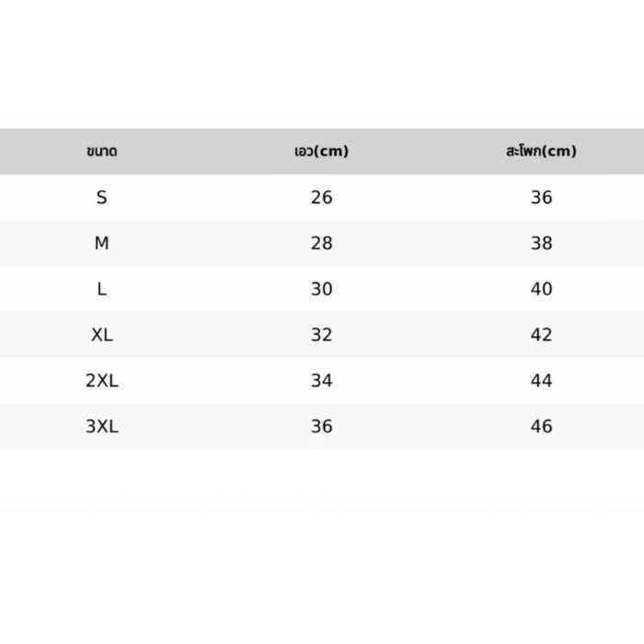Select the XL size cell
This screenshot has height=644, width=644.
point(102,335)
